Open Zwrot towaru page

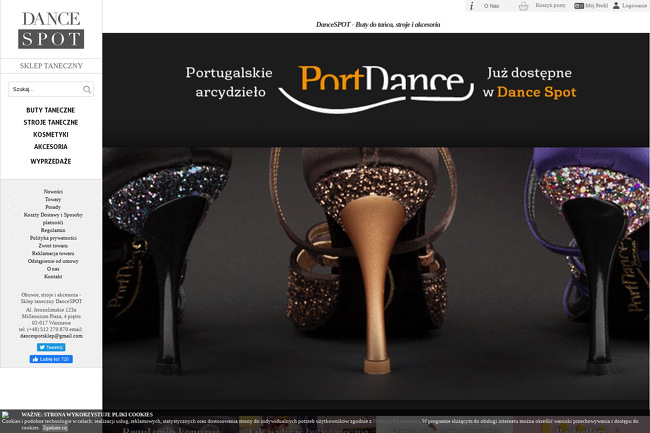(x=53, y=246)
